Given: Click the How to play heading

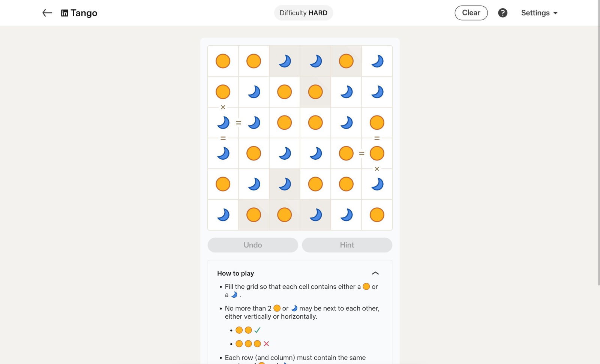Looking at the screenshot, I should [x=235, y=273].
